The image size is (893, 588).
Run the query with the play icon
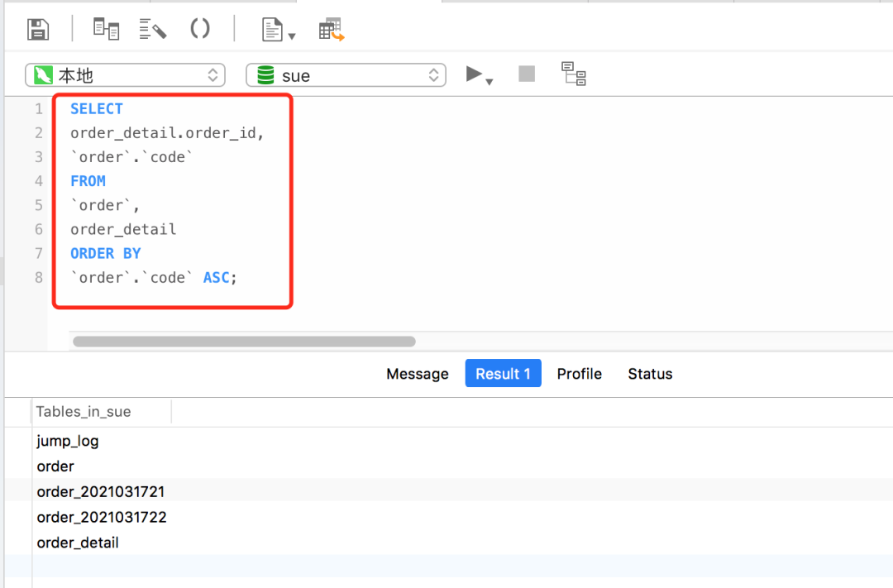(474, 74)
